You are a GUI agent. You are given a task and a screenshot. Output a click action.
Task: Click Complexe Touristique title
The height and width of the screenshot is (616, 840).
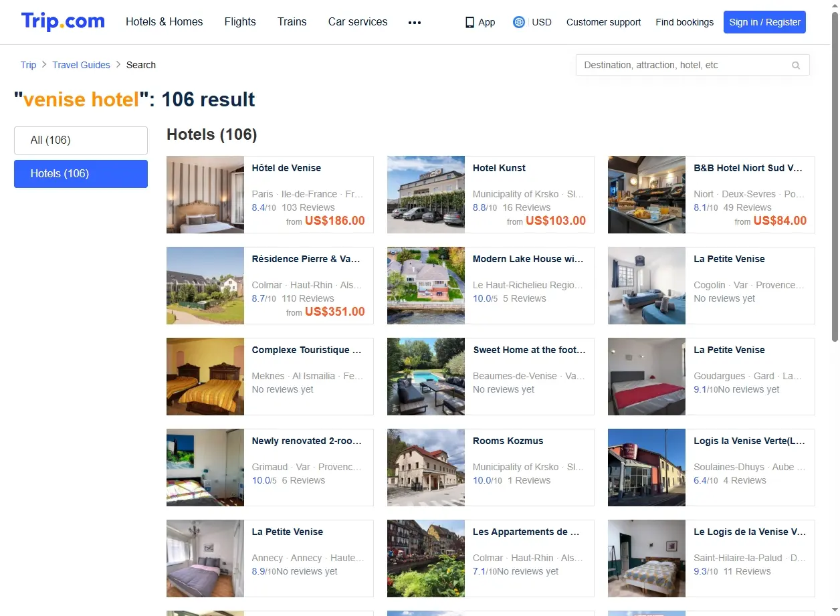pos(306,350)
